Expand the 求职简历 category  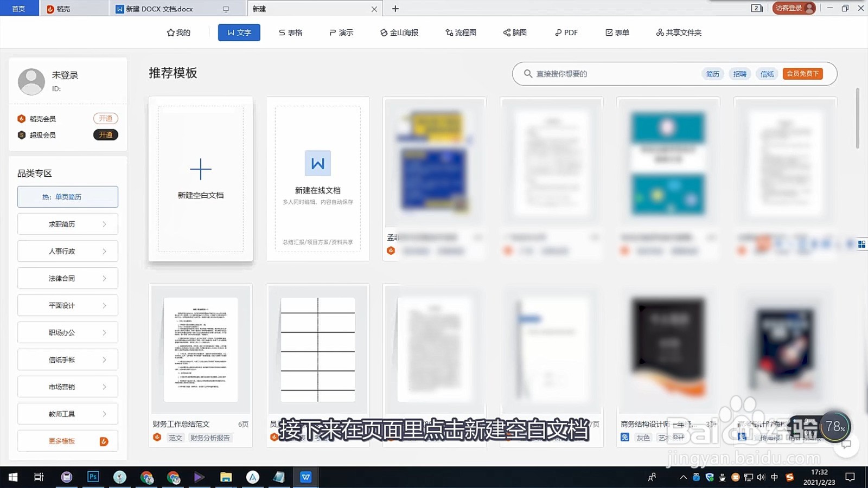(x=67, y=223)
